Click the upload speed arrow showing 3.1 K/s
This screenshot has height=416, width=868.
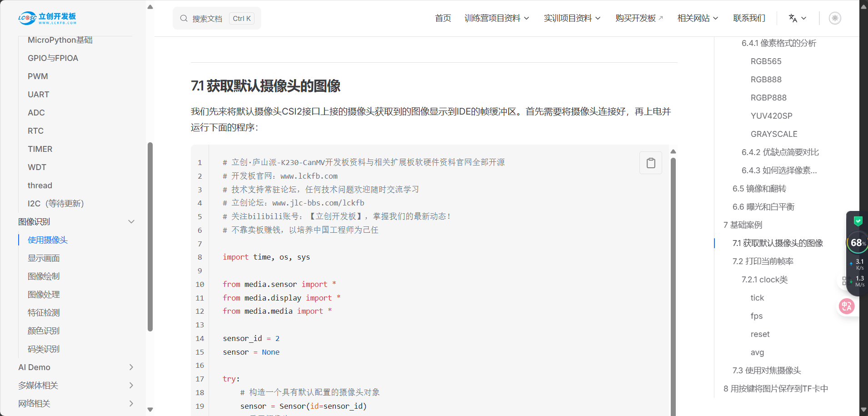851,263
